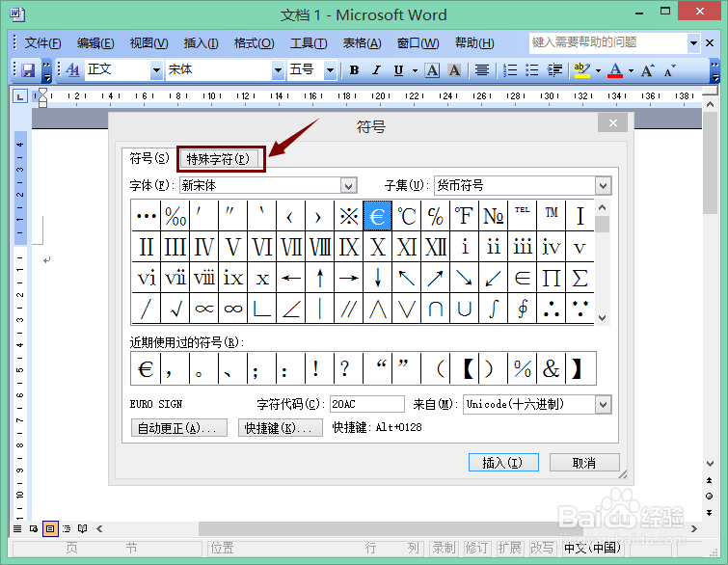Select the √ square root symbol

point(175,309)
